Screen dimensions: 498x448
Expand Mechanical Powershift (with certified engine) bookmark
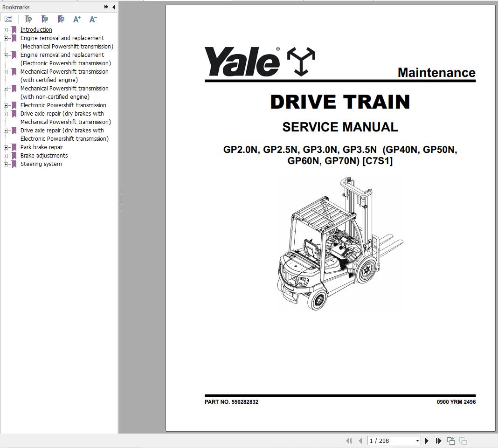point(6,72)
